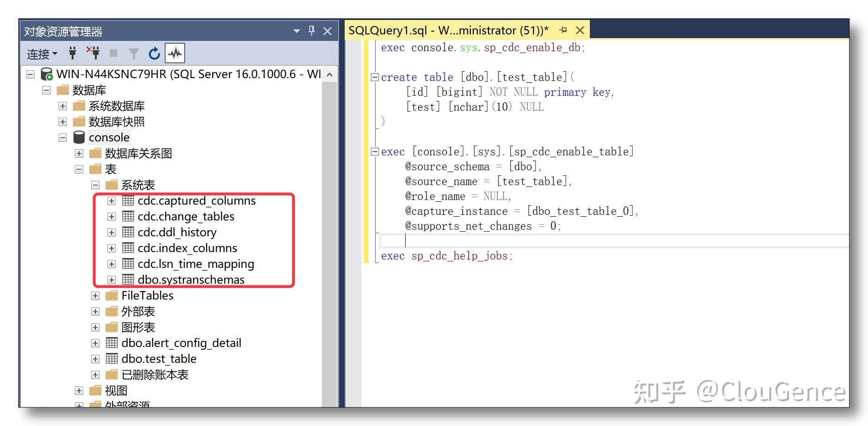Collapse the console database node
The width and height of the screenshot is (868, 426).
(63, 137)
